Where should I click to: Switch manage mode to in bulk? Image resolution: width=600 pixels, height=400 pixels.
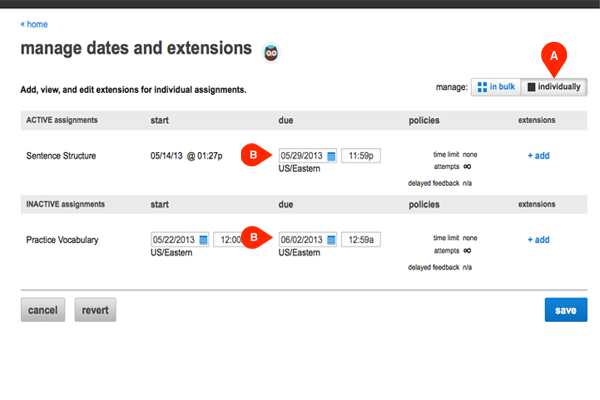(496, 87)
